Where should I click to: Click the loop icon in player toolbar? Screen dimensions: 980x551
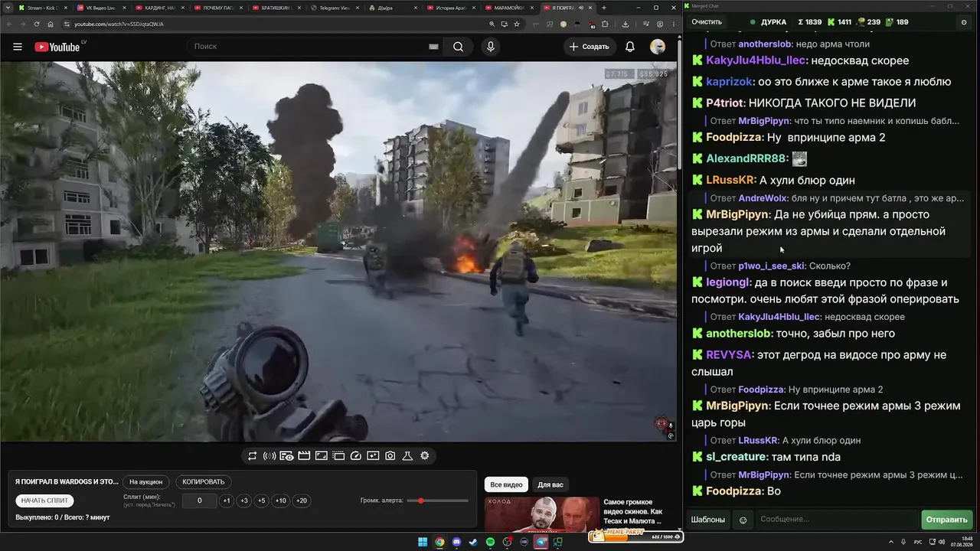[x=252, y=456]
